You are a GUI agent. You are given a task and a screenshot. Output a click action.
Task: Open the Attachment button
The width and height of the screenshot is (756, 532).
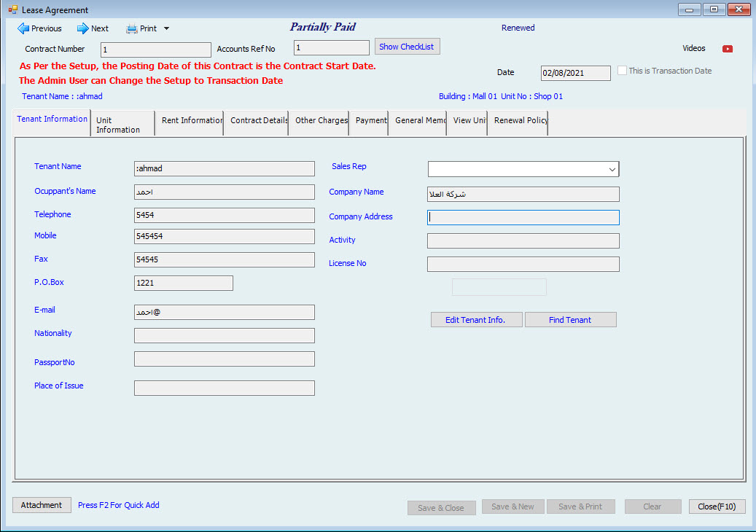[x=42, y=505]
